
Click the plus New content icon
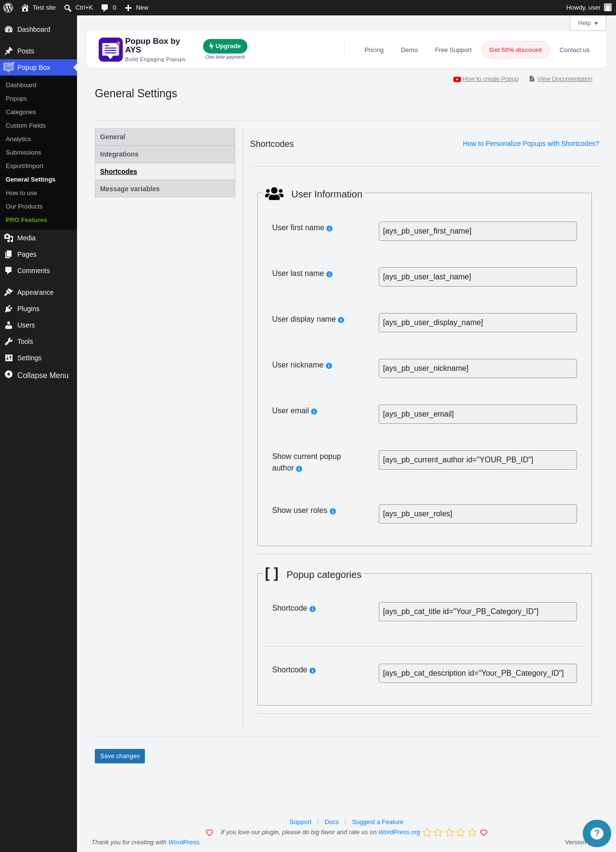(128, 8)
